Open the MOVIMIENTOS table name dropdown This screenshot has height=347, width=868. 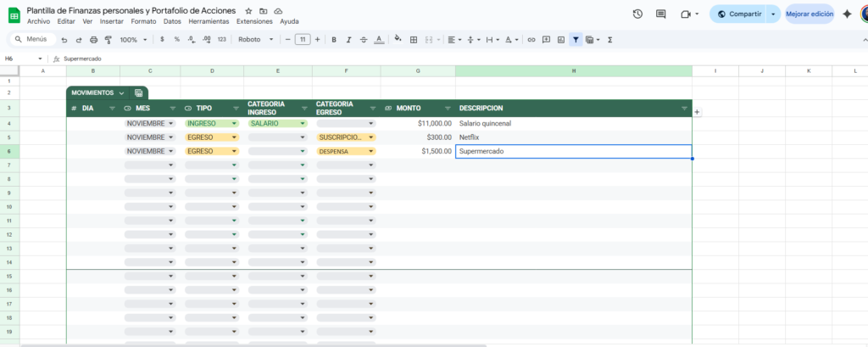coord(122,92)
